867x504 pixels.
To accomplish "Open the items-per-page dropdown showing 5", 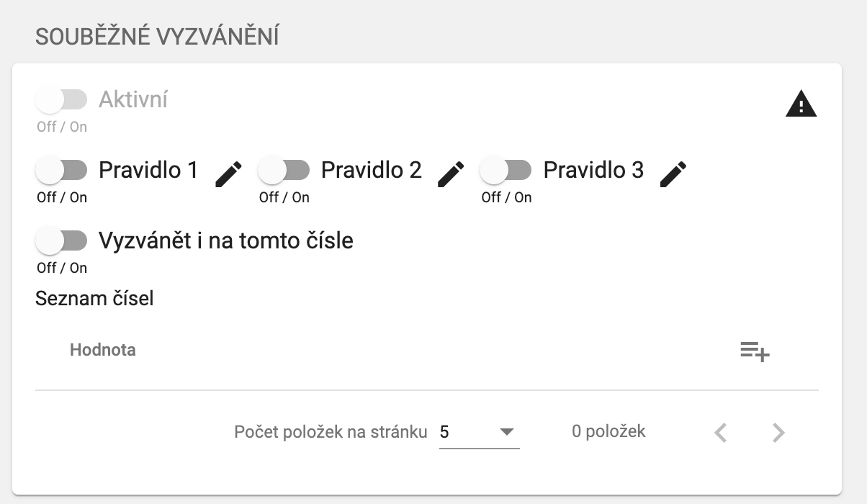I will pos(468,432).
